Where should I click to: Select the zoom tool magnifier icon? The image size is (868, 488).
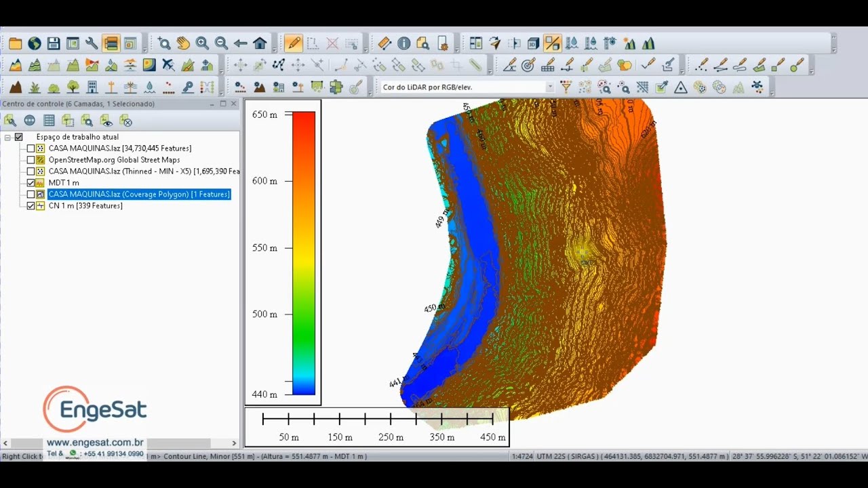point(164,43)
